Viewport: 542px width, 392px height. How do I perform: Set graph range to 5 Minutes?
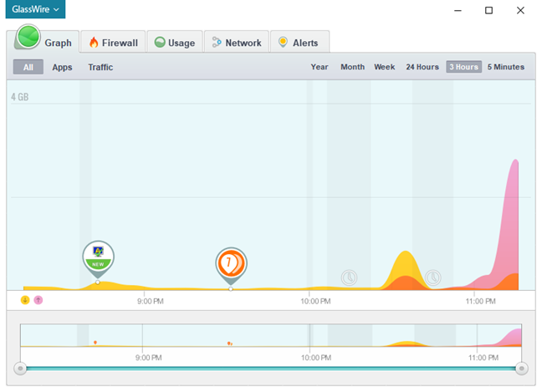coord(506,67)
